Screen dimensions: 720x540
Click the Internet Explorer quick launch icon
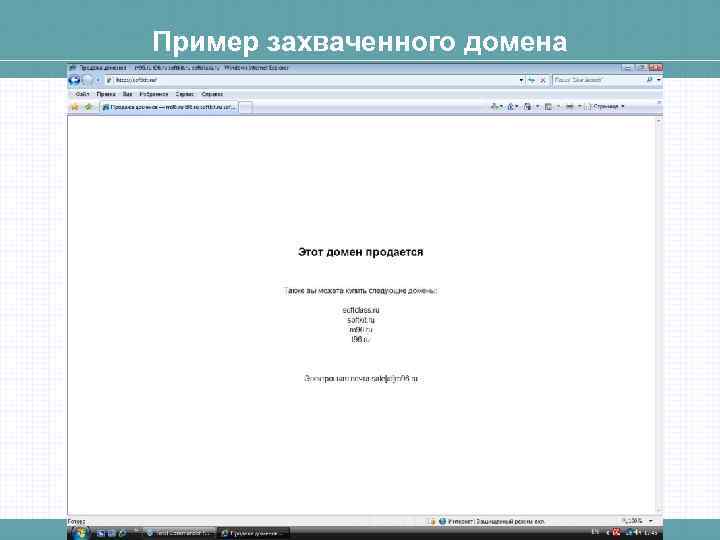pos(122,533)
